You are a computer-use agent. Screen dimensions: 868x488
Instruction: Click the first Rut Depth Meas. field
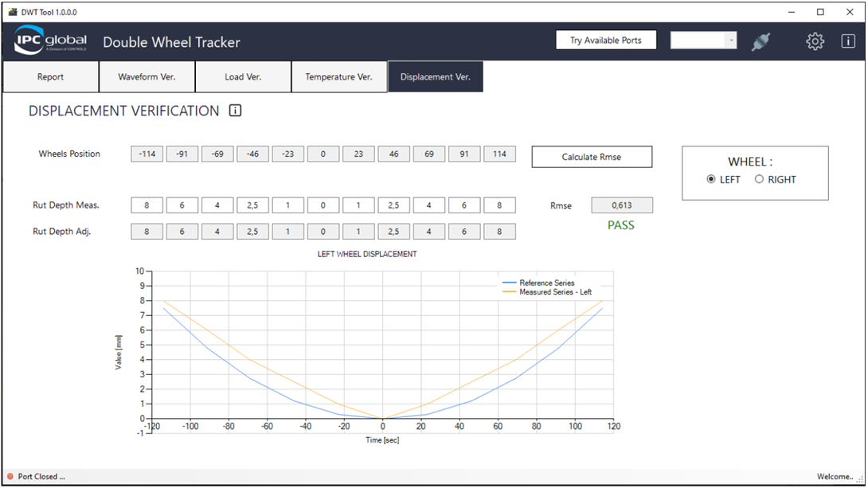point(147,205)
